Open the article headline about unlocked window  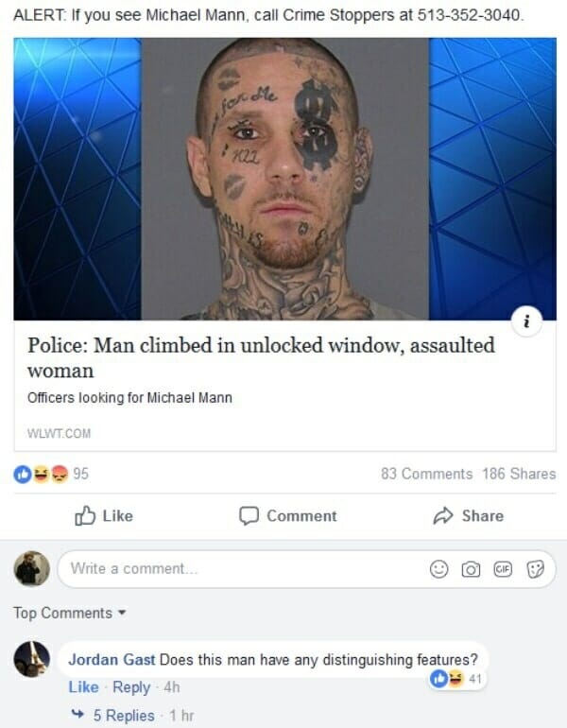[261, 357]
